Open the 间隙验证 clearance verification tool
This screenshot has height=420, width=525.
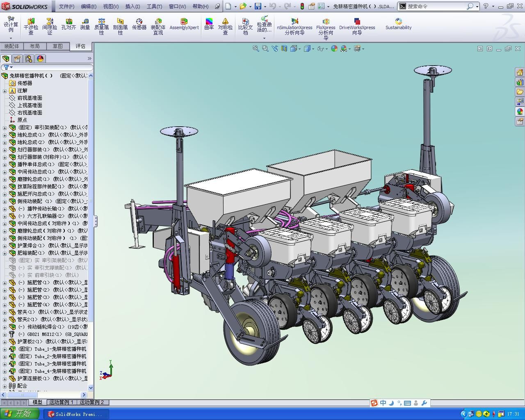click(x=50, y=27)
